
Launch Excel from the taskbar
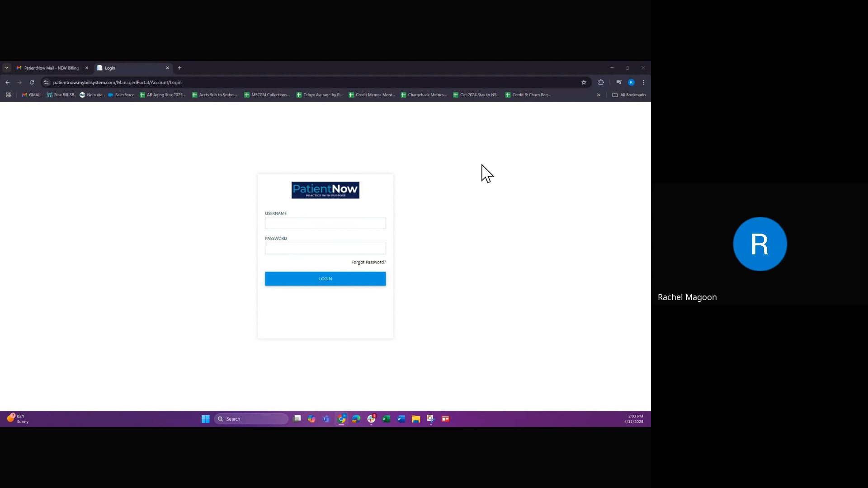point(386,419)
